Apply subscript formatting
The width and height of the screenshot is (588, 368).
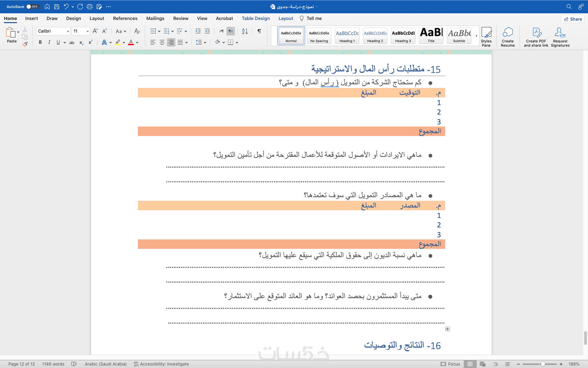(x=81, y=42)
